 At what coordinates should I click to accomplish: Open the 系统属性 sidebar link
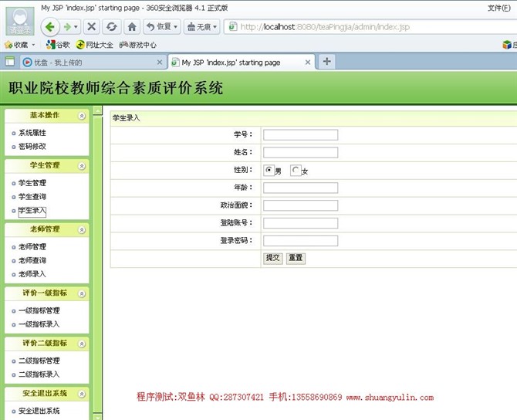[x=32, y=133]
